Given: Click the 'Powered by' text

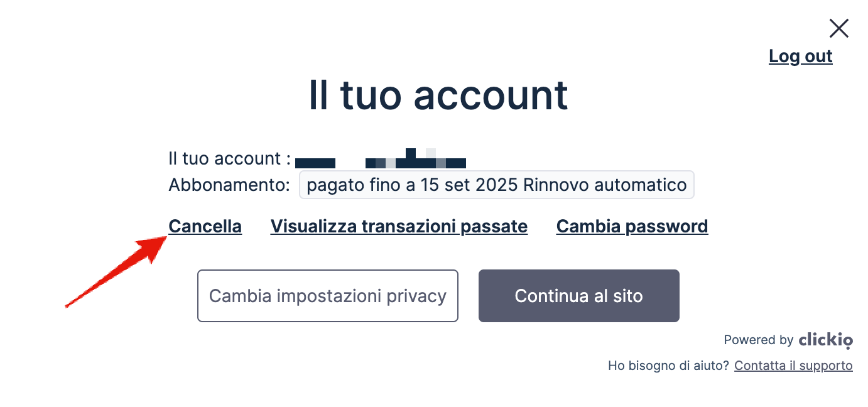Looking at the screenshot, I should [759, 340].
